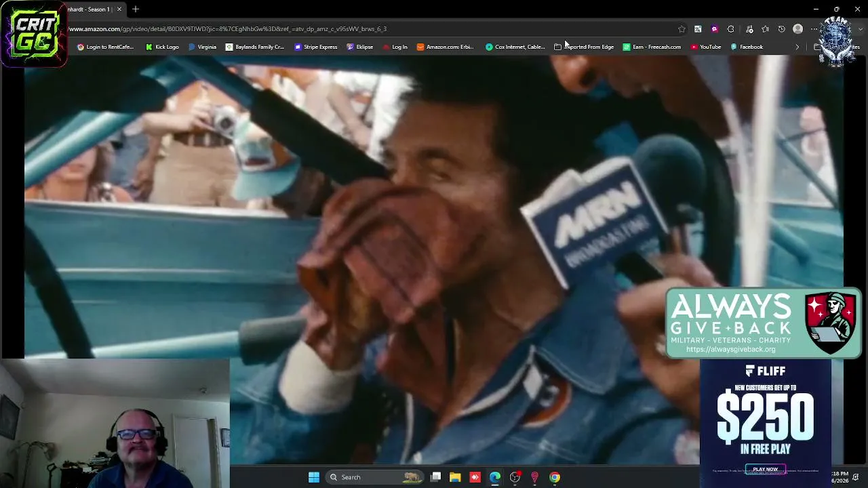Image resolution: width=868 pixels, height=488 pixels.
Task: Open Google Chrome from taskbar
Action: pos(555,477)
